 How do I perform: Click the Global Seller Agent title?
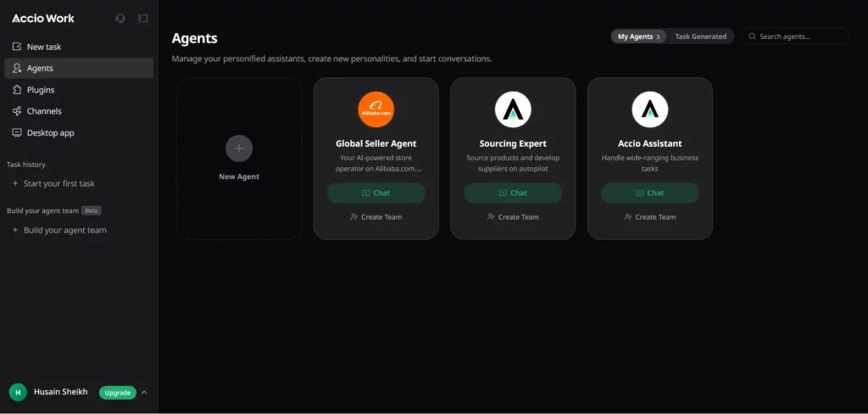[x=376, y=143]
